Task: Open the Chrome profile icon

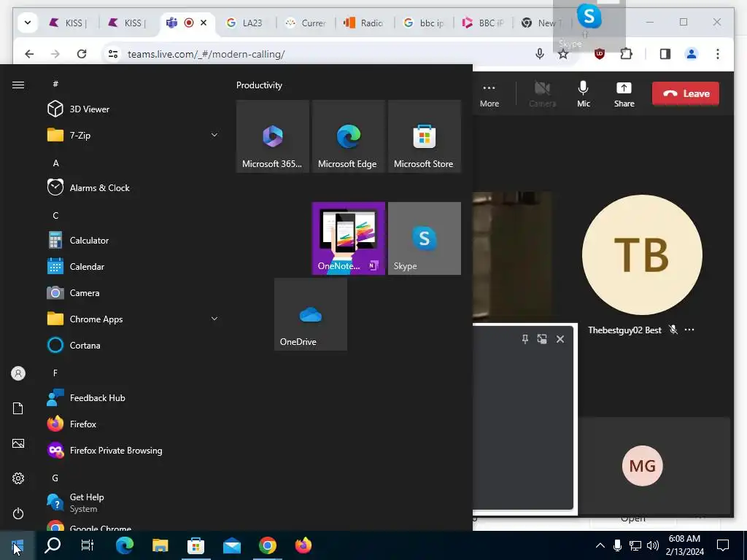Action: point(692,54)
